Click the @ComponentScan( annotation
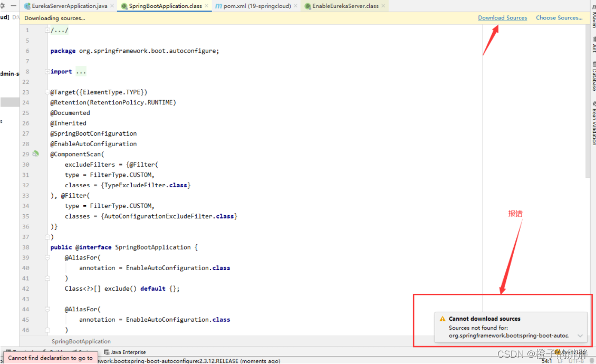 [x=77, y=154]
